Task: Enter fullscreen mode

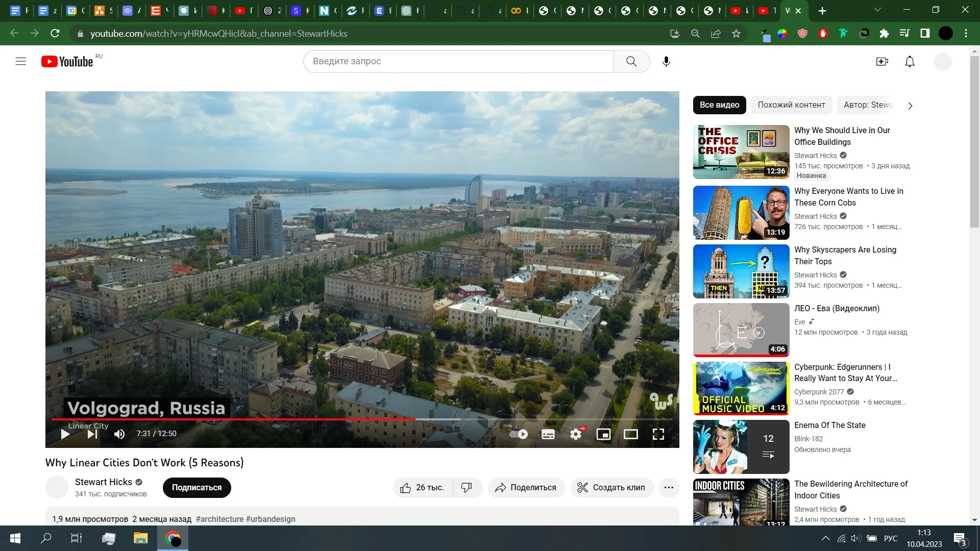Action: (658, 434)
